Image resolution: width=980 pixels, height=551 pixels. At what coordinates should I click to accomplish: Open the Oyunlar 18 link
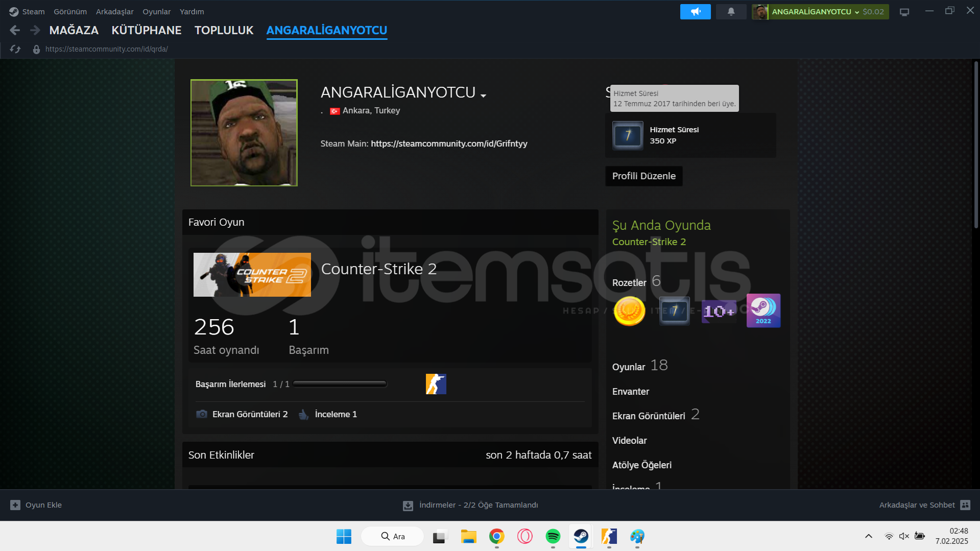pyautogui.click(x=639, y=366)
